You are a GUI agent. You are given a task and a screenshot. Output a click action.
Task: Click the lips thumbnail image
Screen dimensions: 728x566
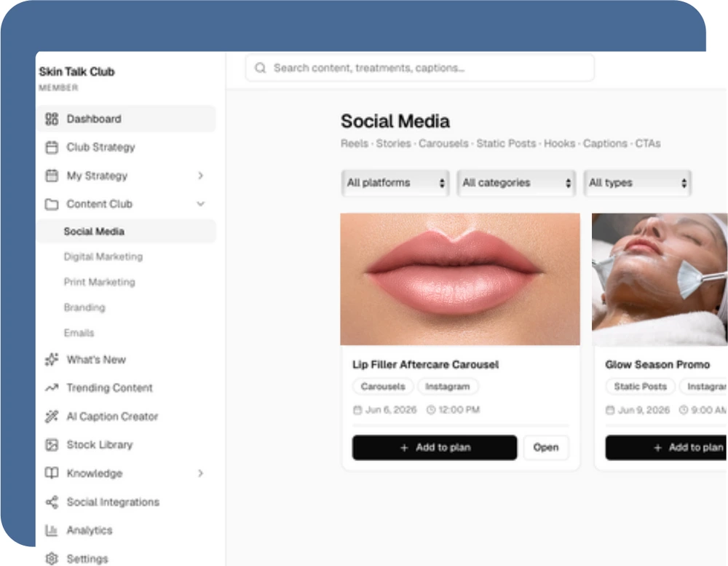coord(460,279)
